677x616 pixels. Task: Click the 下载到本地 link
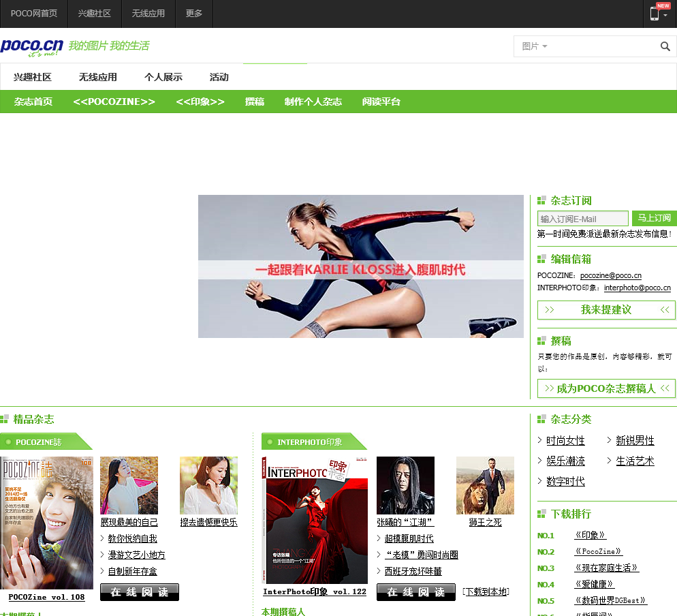[486, 591]
